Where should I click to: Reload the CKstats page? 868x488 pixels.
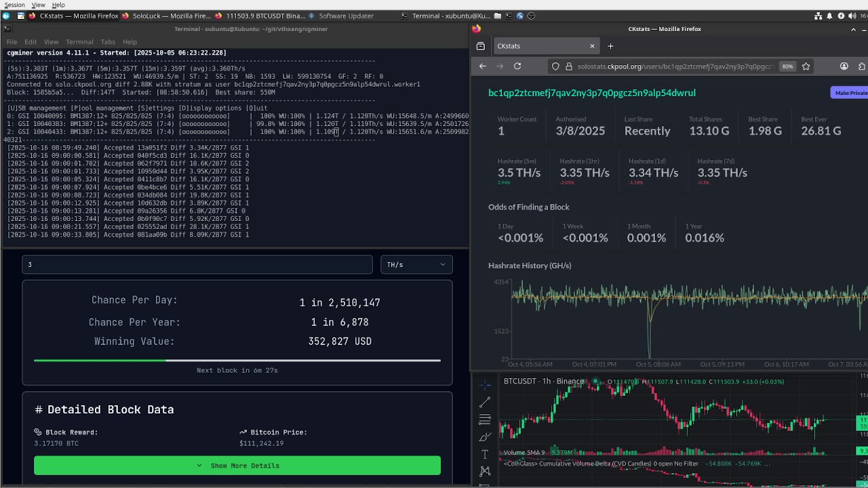pyautogui.click(x=517, y=66)
